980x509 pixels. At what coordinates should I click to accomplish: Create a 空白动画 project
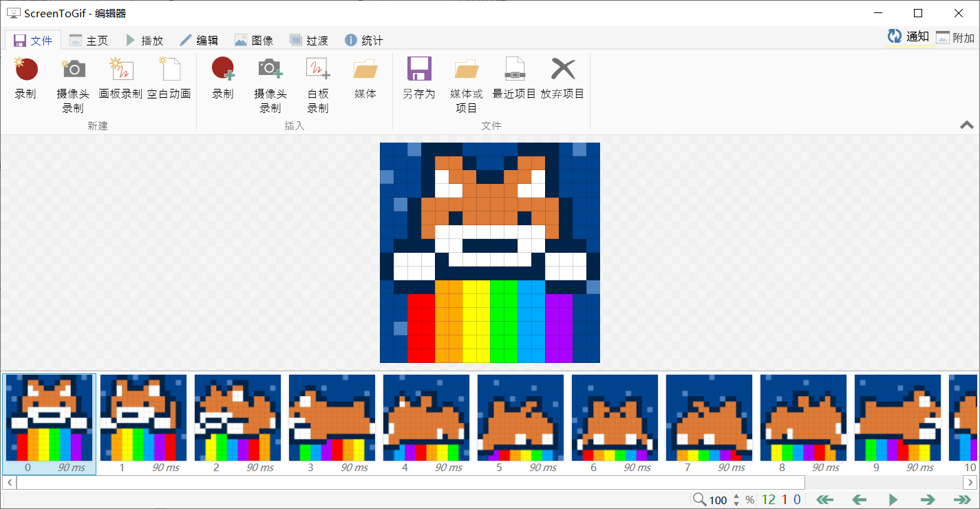[169, 79]
